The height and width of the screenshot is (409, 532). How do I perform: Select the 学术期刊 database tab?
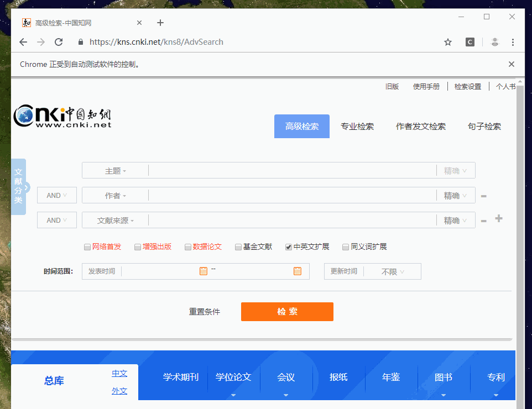[180, 377]
